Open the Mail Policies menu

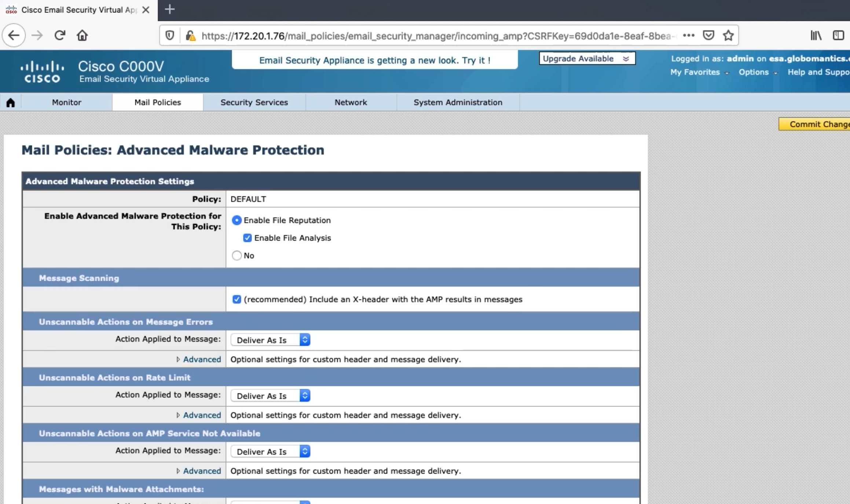coord(158,102)
